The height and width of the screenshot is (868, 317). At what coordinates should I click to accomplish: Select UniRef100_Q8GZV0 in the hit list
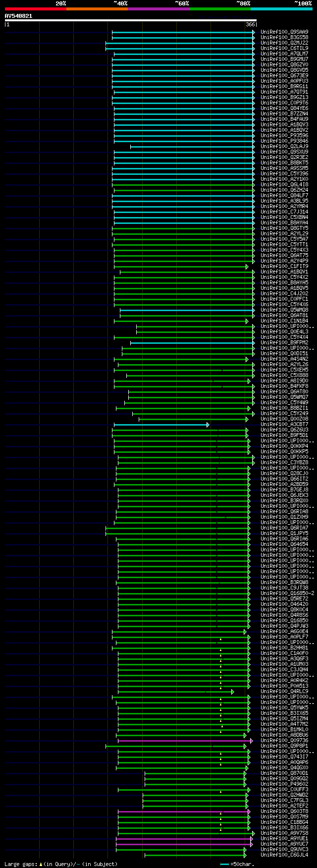pos(284,65)
